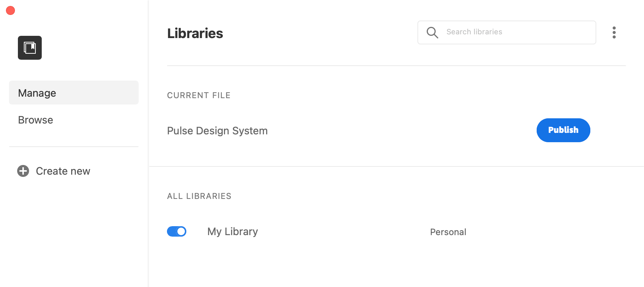Click the My Library label

tap(232, 231)
